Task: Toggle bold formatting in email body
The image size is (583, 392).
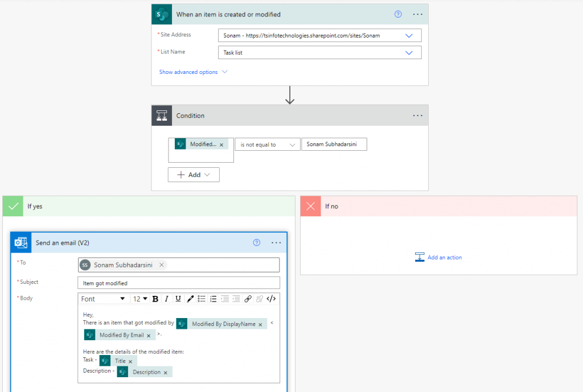Action: tap(155, 299)
